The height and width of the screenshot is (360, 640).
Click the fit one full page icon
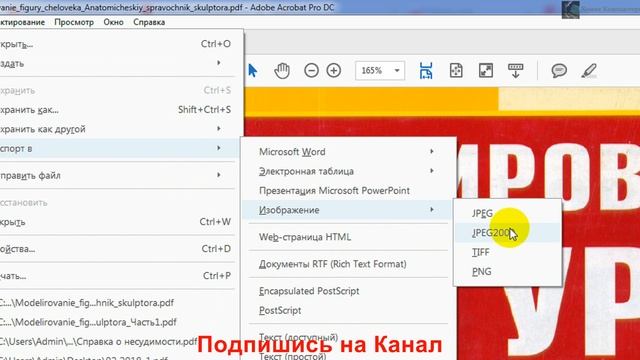[456, 71]
